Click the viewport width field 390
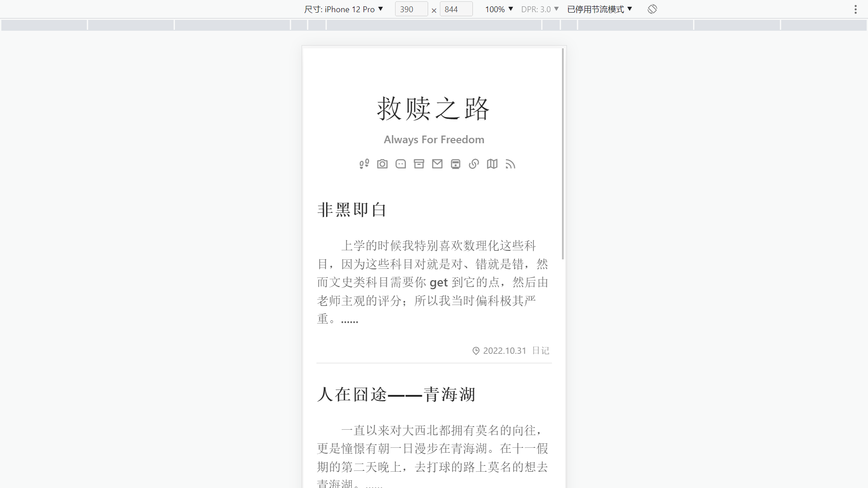 coord(410,9)
